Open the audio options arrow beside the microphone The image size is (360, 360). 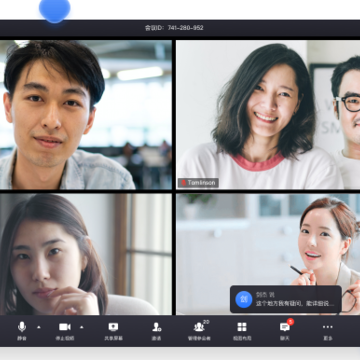coord(39,327)
